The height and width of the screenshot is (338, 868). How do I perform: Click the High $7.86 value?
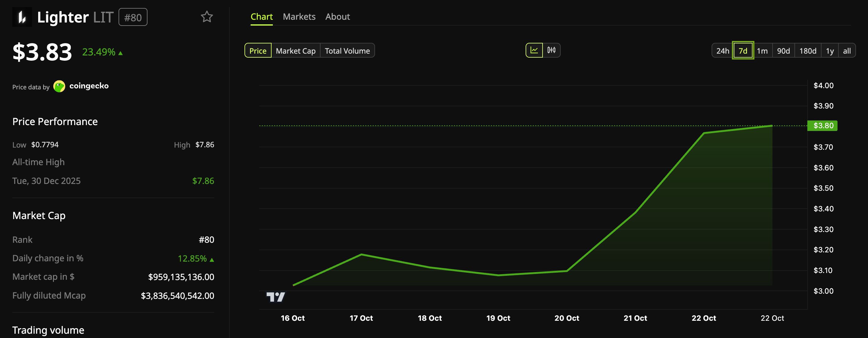(x=204, y=145)
